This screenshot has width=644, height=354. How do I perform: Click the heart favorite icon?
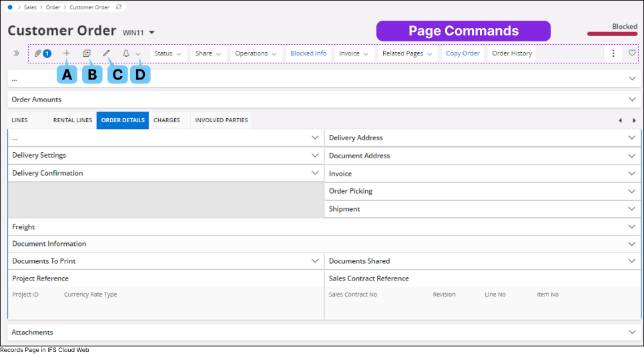click(632, 53)
